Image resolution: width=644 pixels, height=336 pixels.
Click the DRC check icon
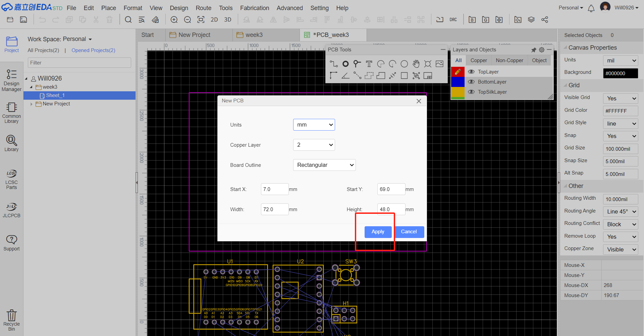[453, 20]
